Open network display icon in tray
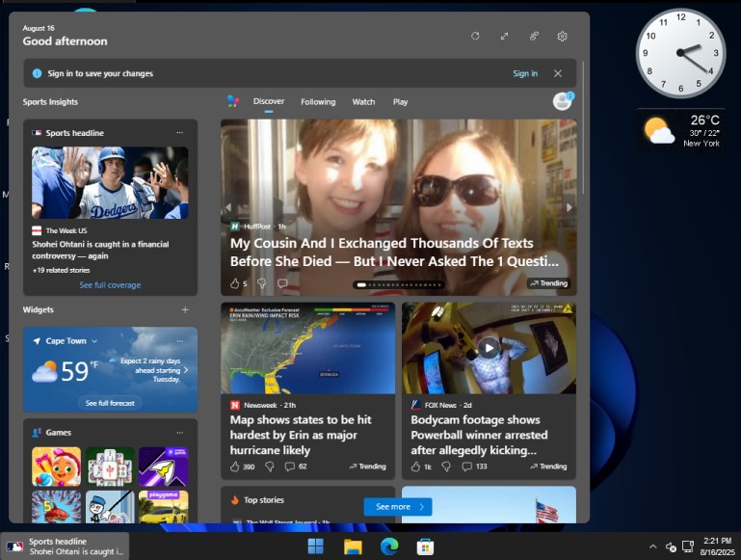Viewport: 741px width, 560px height. point(688,547)
